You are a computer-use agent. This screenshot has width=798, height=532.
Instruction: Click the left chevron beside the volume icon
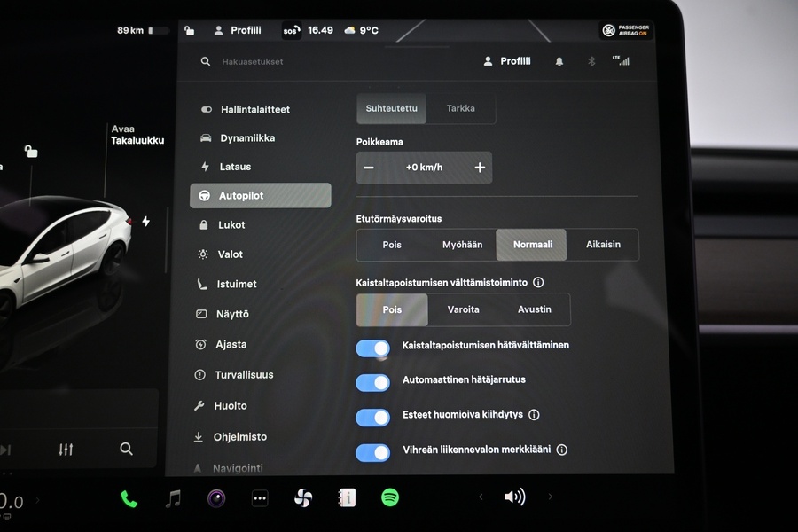tap(481, 497)
